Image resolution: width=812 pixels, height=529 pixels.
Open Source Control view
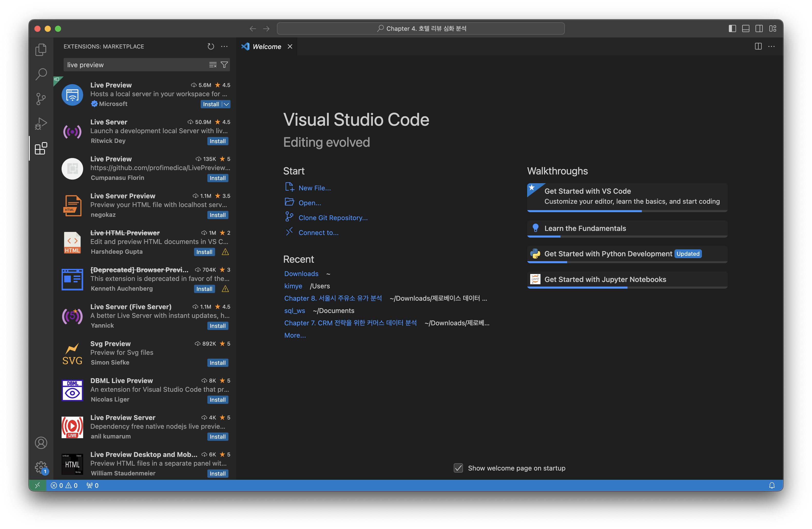pos(41,99)
